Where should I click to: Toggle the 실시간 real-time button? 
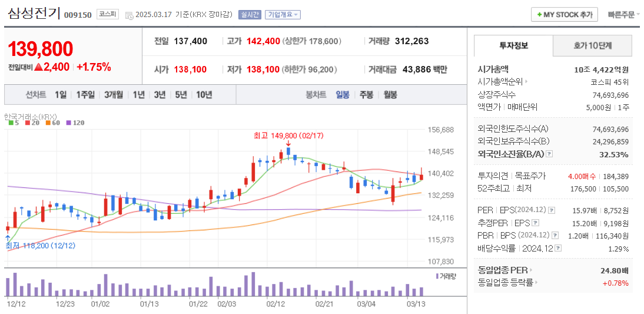[x=250, y=14]
